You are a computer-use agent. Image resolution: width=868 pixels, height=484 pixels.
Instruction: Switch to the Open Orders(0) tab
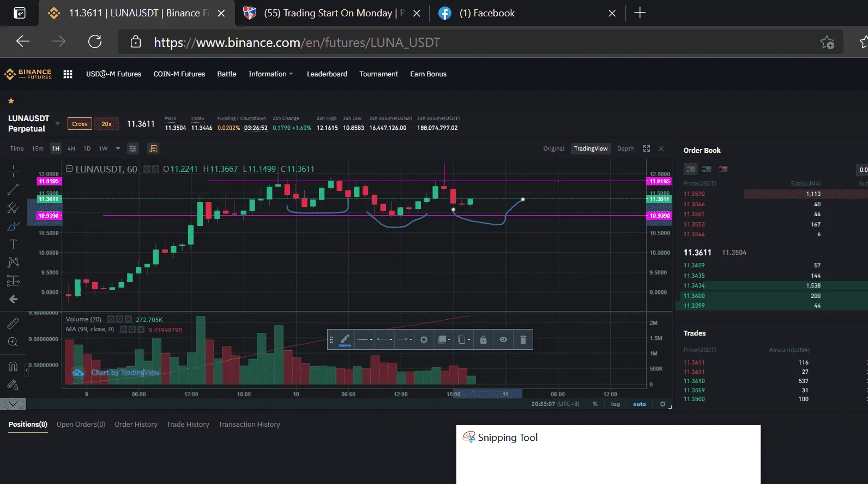[x=81, y=425]
